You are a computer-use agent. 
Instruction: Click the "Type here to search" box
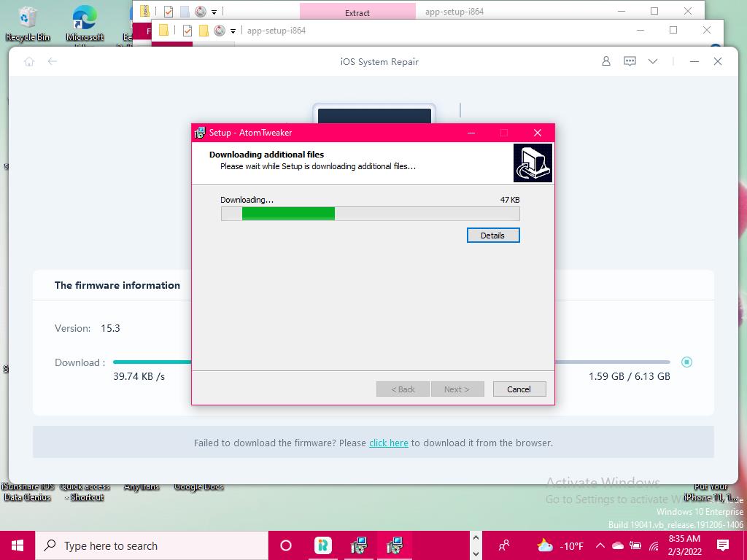[153, 545]
